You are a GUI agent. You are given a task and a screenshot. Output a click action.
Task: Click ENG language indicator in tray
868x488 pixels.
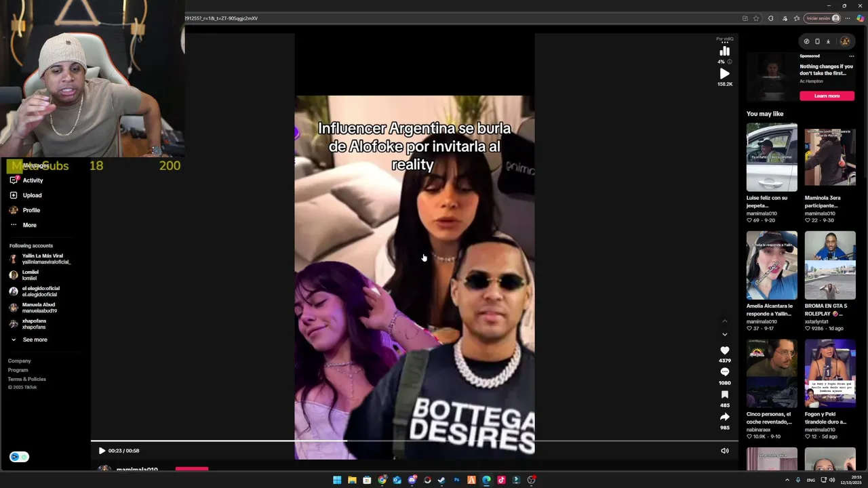pos(810,480)
